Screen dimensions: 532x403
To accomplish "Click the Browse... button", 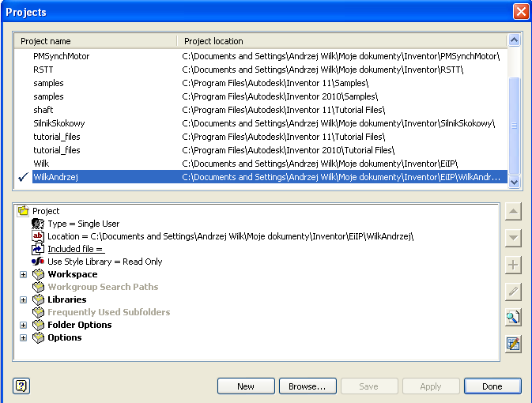I will pos(308,386).
